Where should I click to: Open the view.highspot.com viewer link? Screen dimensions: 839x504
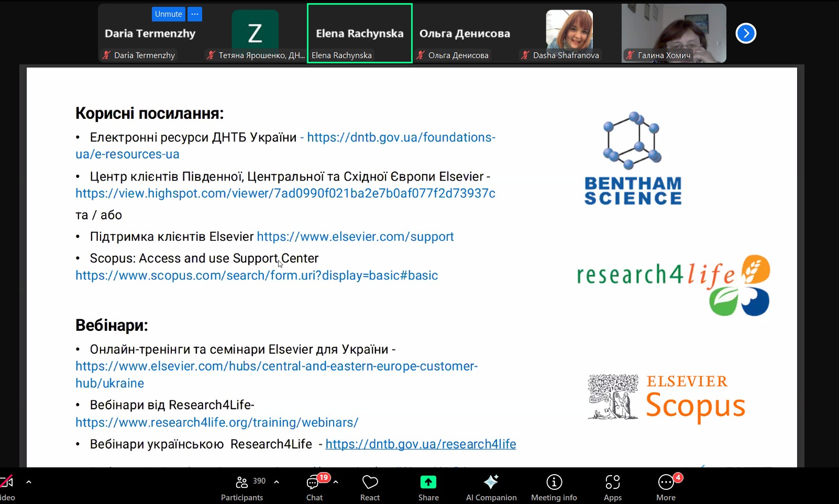[285, 194]
